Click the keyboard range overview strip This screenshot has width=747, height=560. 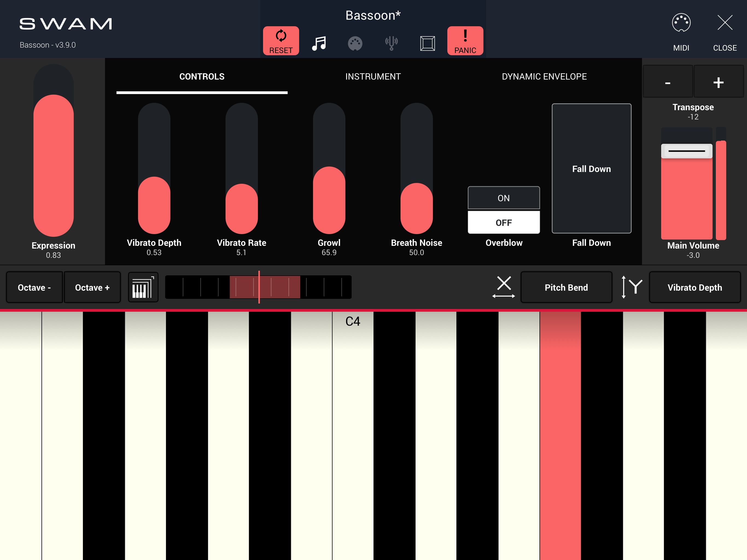258,287
